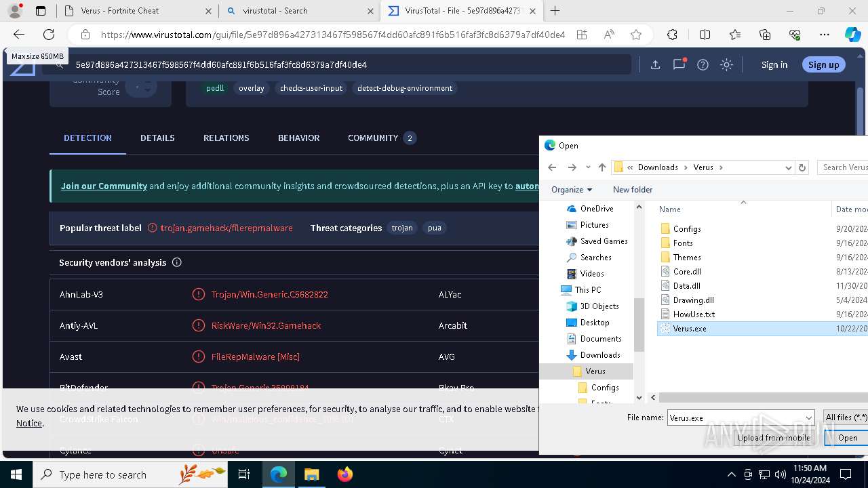Open Task View on the taskbar
The height and width of the screenshot is (488, 868).
tap(244, 474)
